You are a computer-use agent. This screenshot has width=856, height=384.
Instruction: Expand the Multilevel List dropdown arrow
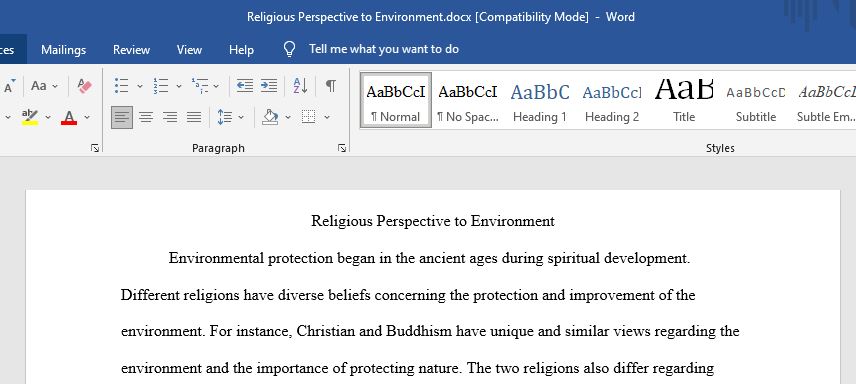(x=216, y=86)
